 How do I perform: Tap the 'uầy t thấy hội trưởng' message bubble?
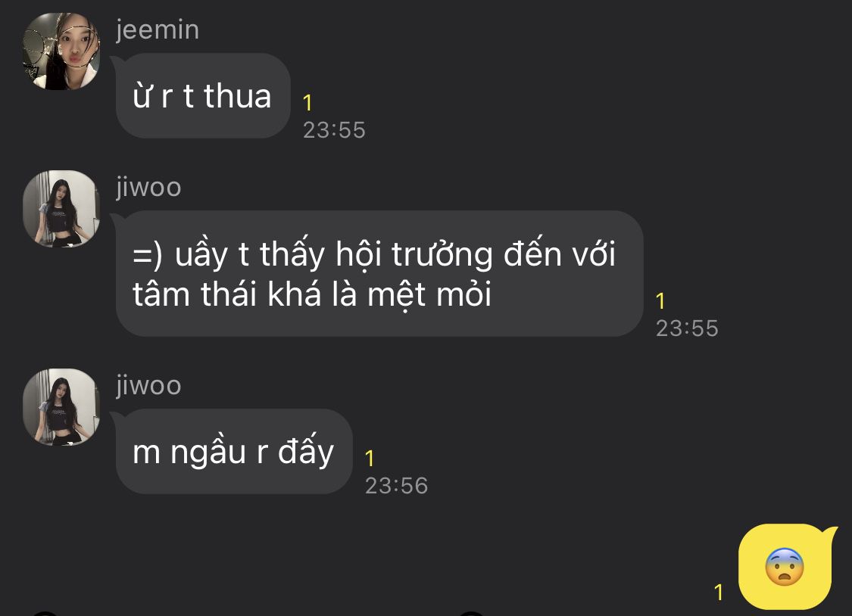point(379,273)
